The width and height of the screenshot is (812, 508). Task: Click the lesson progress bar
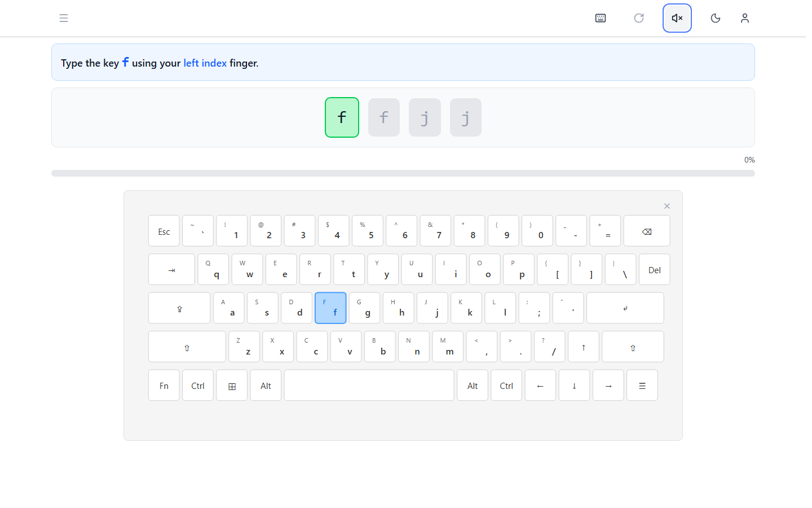coord(403,173)
